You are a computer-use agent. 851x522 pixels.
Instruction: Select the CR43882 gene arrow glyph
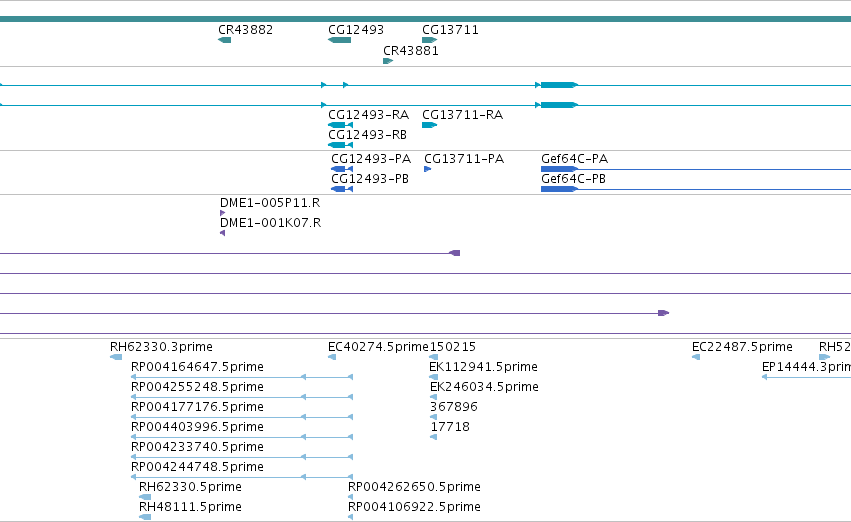coord(225,40)
